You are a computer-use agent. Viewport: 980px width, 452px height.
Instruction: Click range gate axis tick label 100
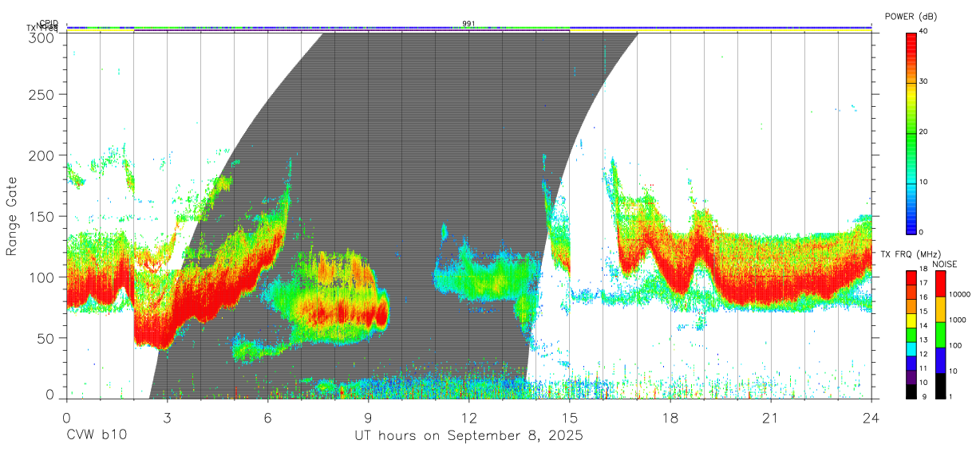click(43, 277)
